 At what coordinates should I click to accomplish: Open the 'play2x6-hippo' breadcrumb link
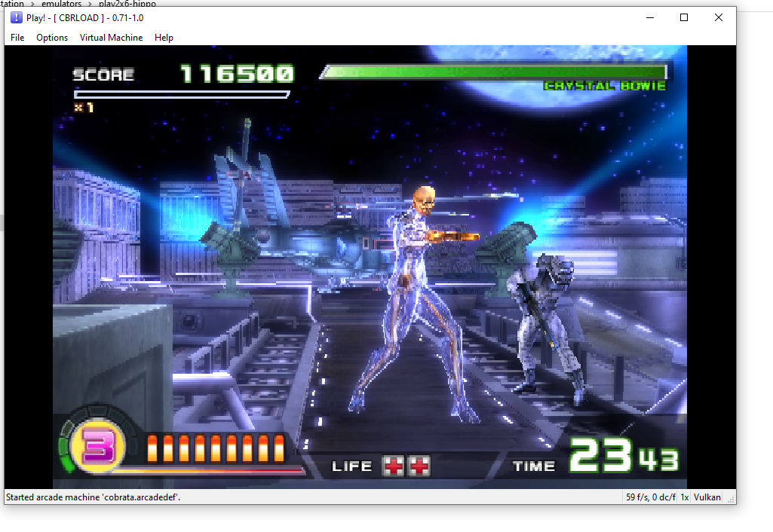coord(127,4)
